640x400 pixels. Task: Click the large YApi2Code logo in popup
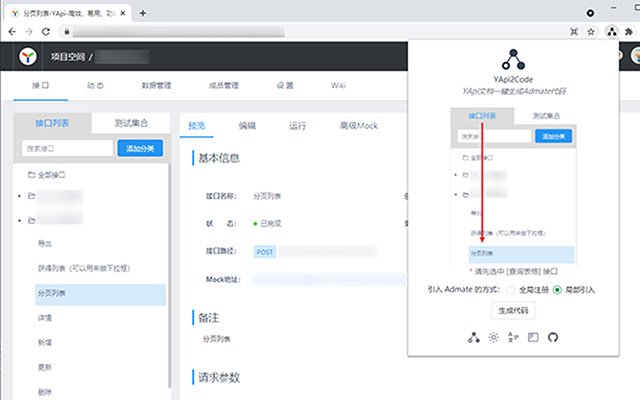click(513, 60)
